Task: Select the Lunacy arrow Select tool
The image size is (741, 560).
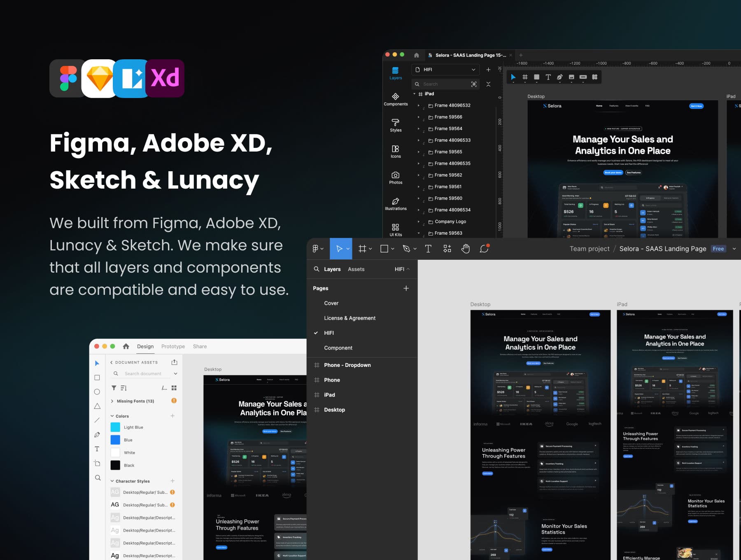Action: coord(513,77)
